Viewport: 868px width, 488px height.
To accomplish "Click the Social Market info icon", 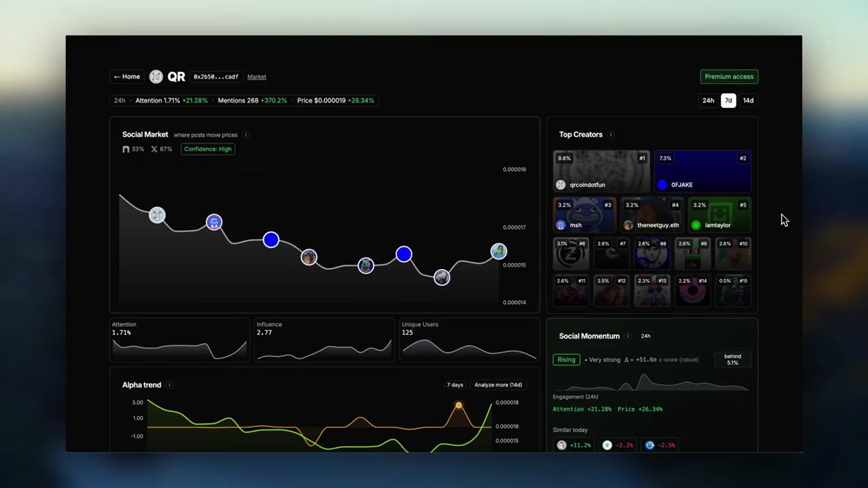I will coord(246,135).
